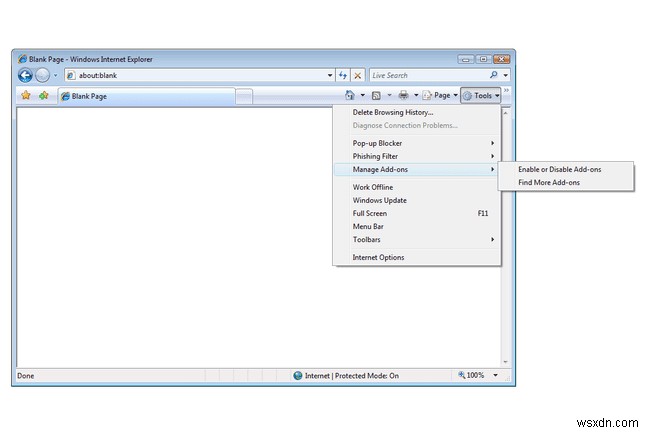
Task: Click the Internet zone globe icon
Action: 298,376
